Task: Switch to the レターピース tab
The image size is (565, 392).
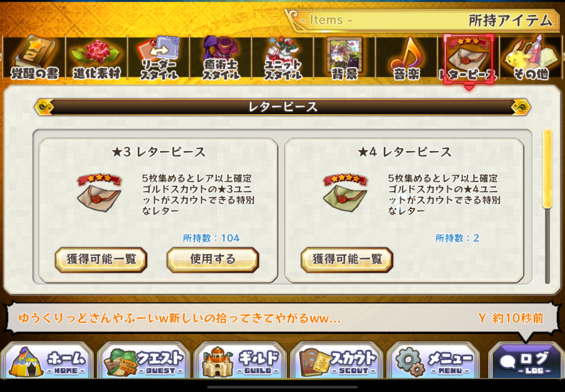Action: coord(468,58)
